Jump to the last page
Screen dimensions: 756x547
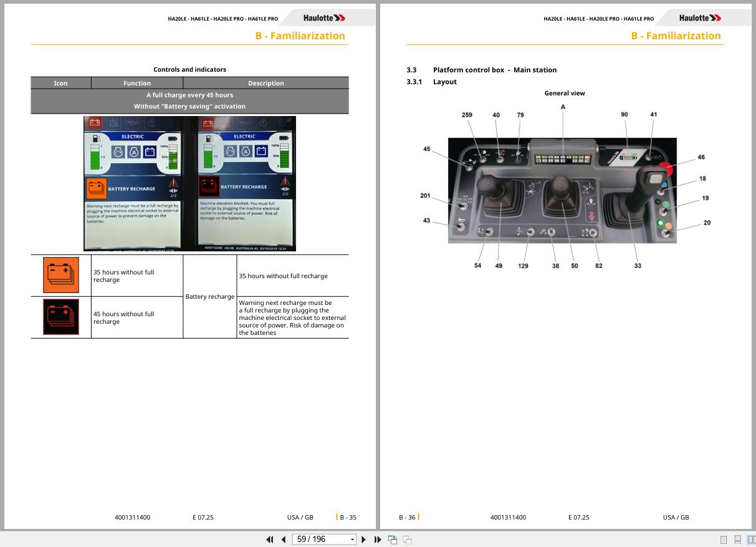(378, 540)
